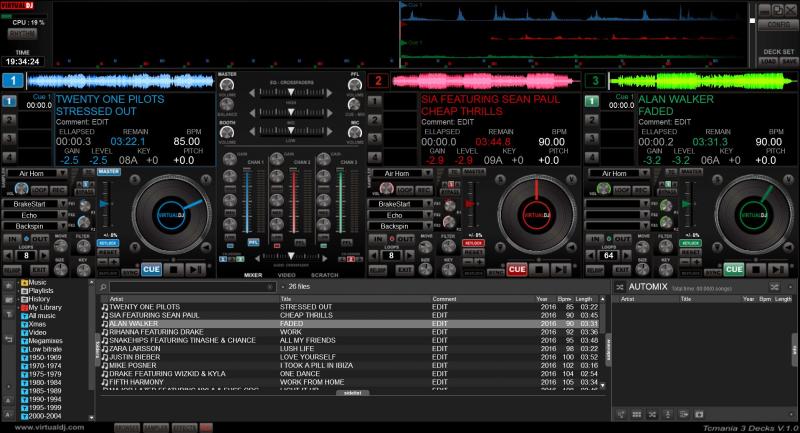Viewport: 800px width, 433px height.
Task: Hit the red CUE button on deck 2
Action: pos(516,269)
